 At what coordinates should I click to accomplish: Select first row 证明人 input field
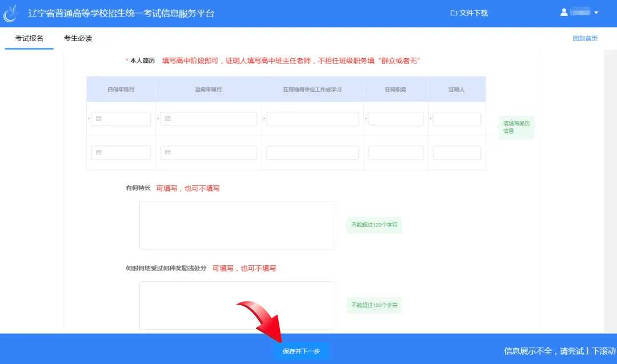click(x=456, y=119)
